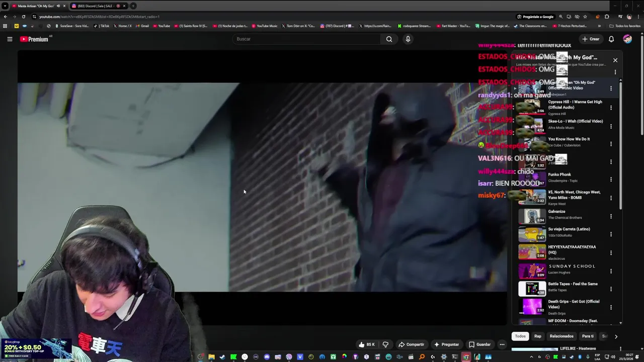Open the YouTube Music bookmark
The image size is (644, 362).
(x=265, y=26)
